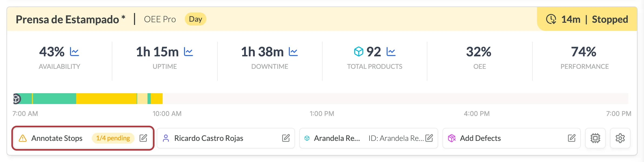Open the Uptime trend chart icon
The height and width of the screenshot is (162, 644).
[188, 51]
